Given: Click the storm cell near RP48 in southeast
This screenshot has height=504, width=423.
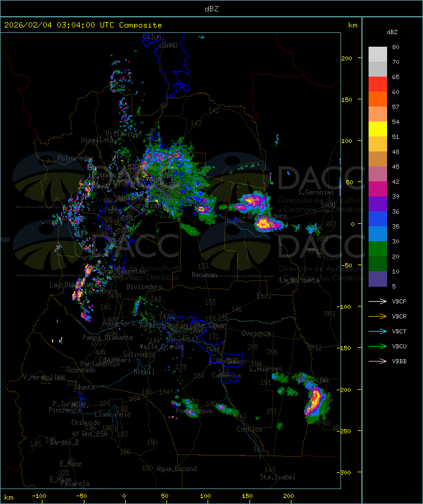Looking at the screenshot, I should pos(315,402).
